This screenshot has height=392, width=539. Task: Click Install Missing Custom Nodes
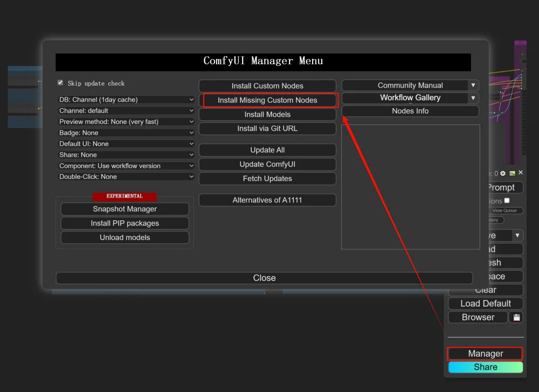(267, 100)
